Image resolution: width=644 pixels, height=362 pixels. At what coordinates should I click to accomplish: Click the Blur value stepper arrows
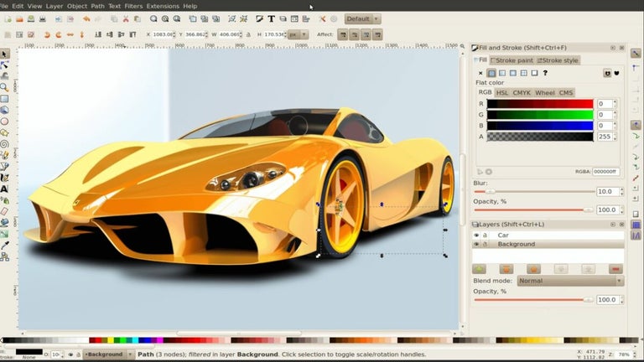pos(621,192)
